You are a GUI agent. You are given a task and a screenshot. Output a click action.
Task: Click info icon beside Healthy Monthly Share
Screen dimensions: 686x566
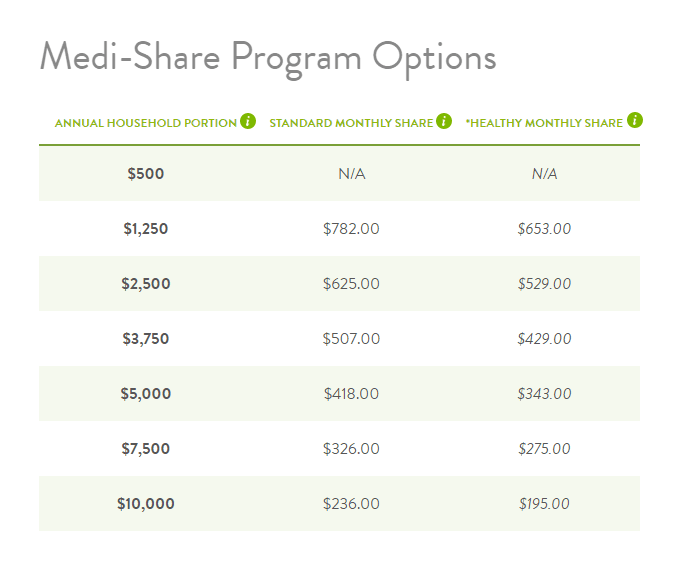click(634, 120)
